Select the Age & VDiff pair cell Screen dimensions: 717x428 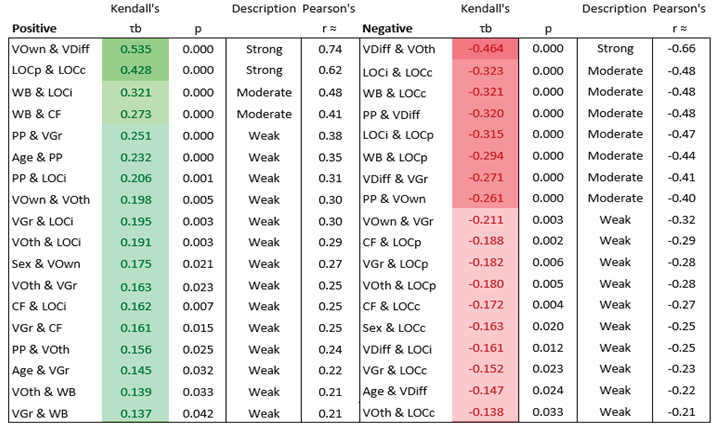(x=398, y=390)
